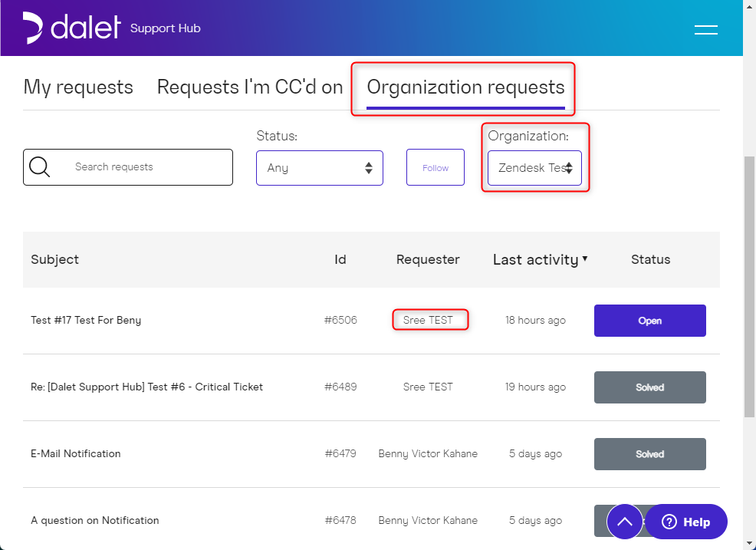
Task: Click the Dalet logo in the header
Action: [x=71, y=28]
